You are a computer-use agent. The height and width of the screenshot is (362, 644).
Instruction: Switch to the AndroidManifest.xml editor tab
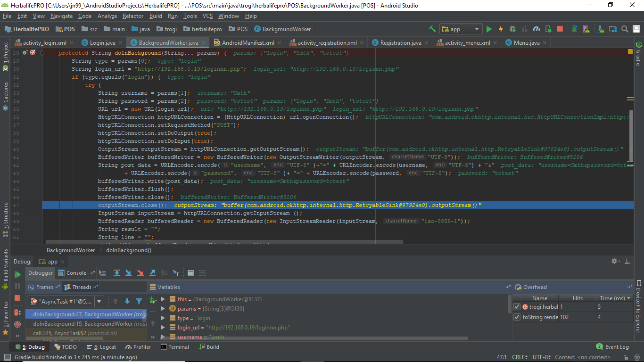click(x=248, y=43)
